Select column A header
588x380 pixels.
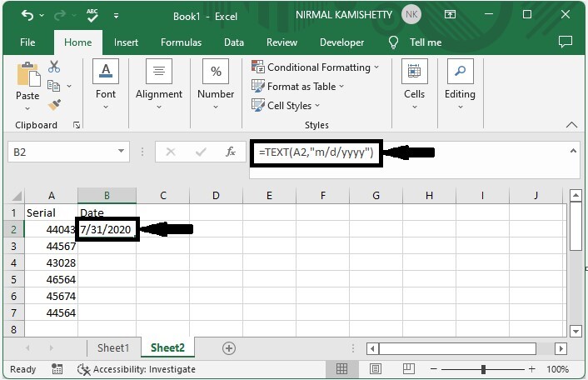[x=52, y=196]
